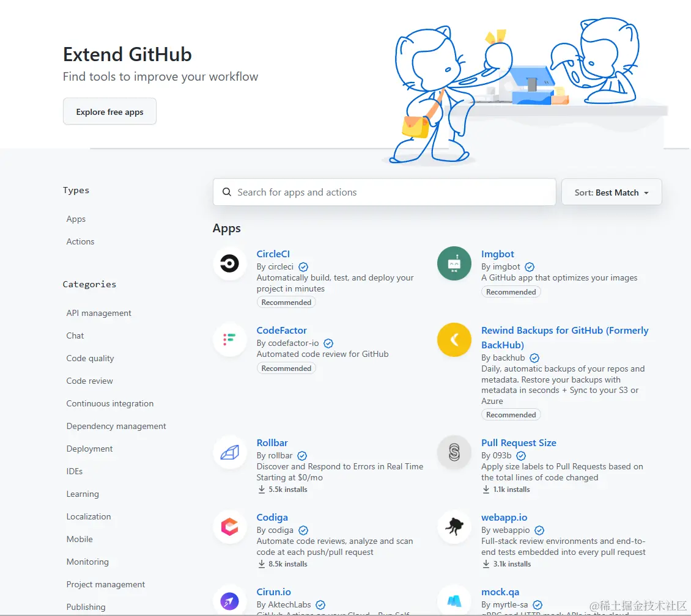Filter by Apps type

coord(76,219)
